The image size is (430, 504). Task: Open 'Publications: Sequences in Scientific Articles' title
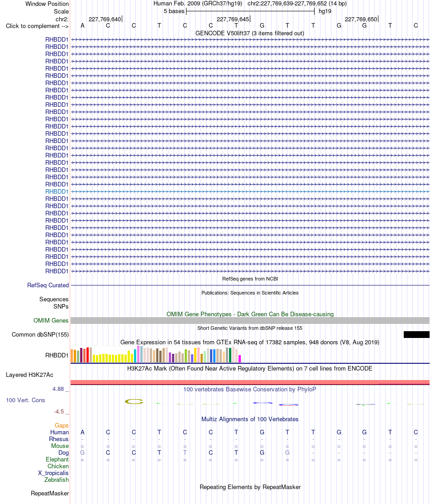coord(250,293)
